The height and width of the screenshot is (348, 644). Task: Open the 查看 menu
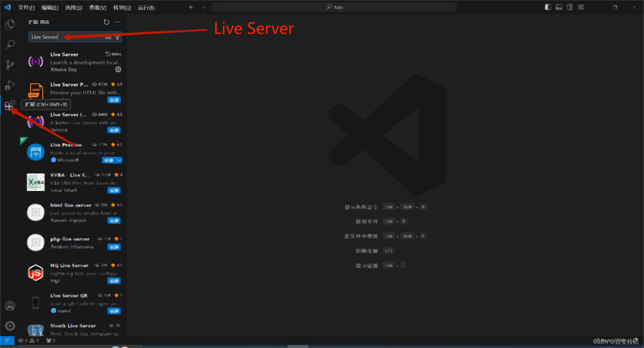pyautogui.click(x=97, y=7)
